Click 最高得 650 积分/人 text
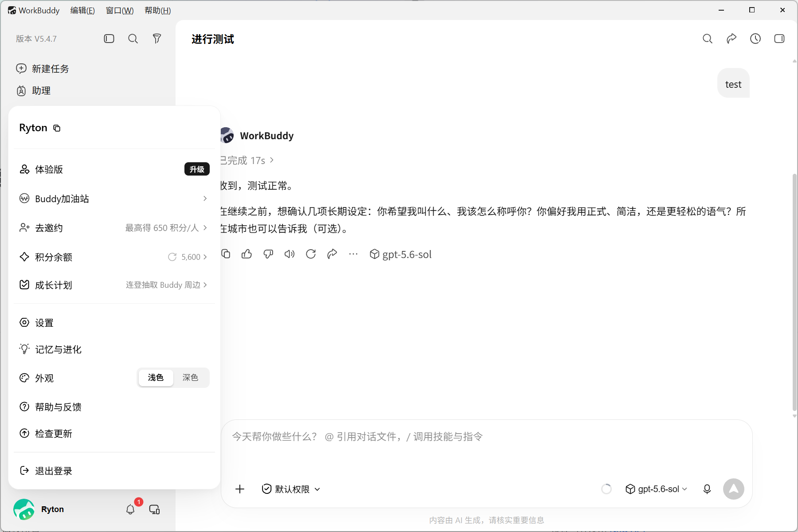Viewport: 798px width, 532px height. [x=162, y=228]
